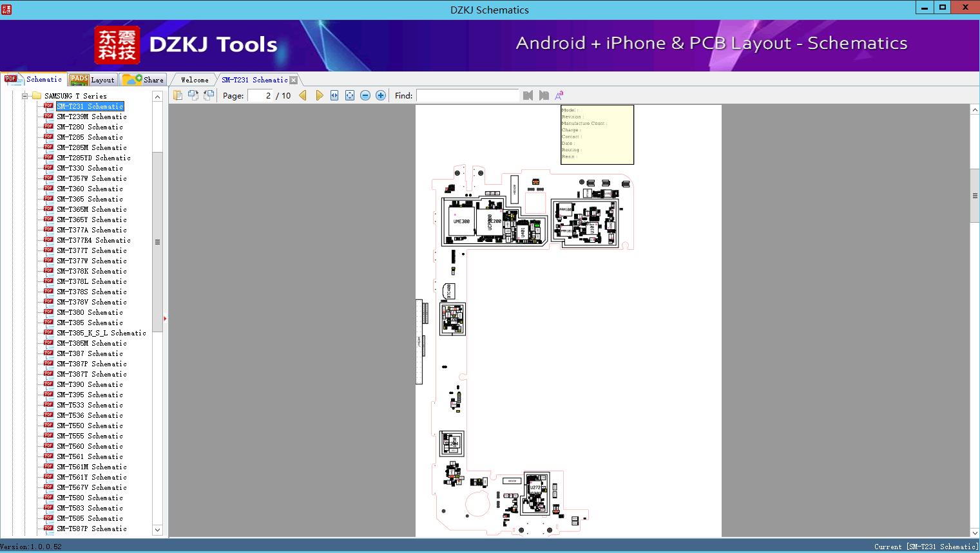Zoom in with the plus icon
980x553 pixels.
point(381,95)
